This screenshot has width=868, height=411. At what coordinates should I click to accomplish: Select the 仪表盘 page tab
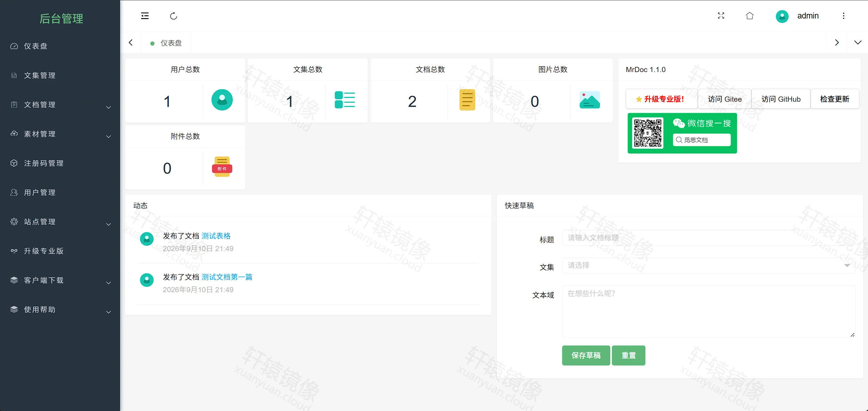[x=166, y=43]
